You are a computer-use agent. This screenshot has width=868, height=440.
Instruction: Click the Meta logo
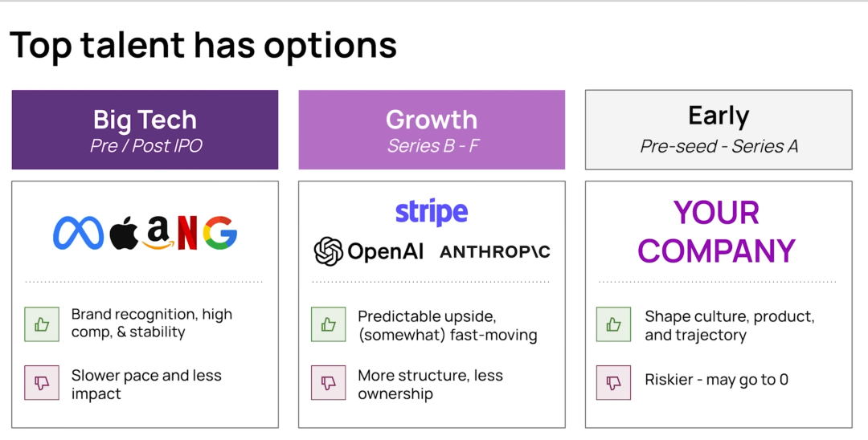pyautogui.click(x=79, y=234)
